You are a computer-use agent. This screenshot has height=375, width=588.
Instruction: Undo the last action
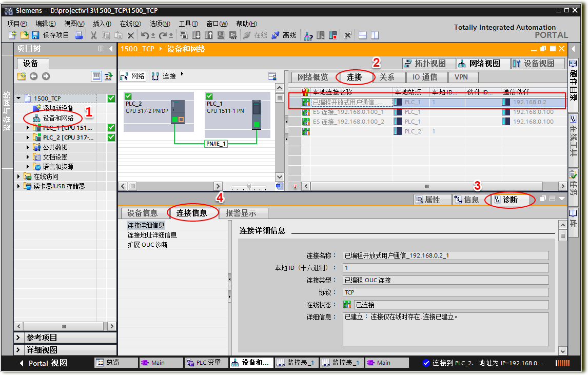145,35
